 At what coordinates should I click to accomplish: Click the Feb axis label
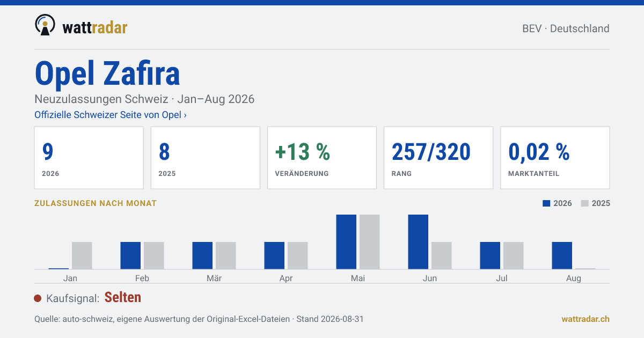(142, 278)
